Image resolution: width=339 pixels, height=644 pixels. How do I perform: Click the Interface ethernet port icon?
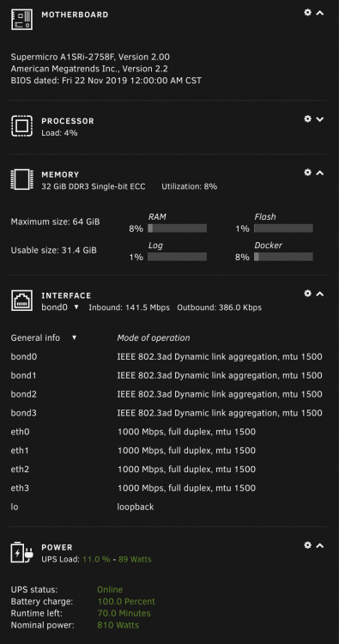pyautogui.click(x=21, y=301)
